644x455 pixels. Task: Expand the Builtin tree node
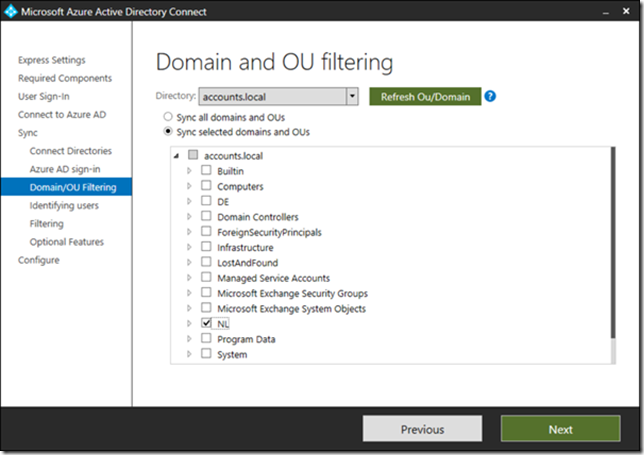(190, 171)
